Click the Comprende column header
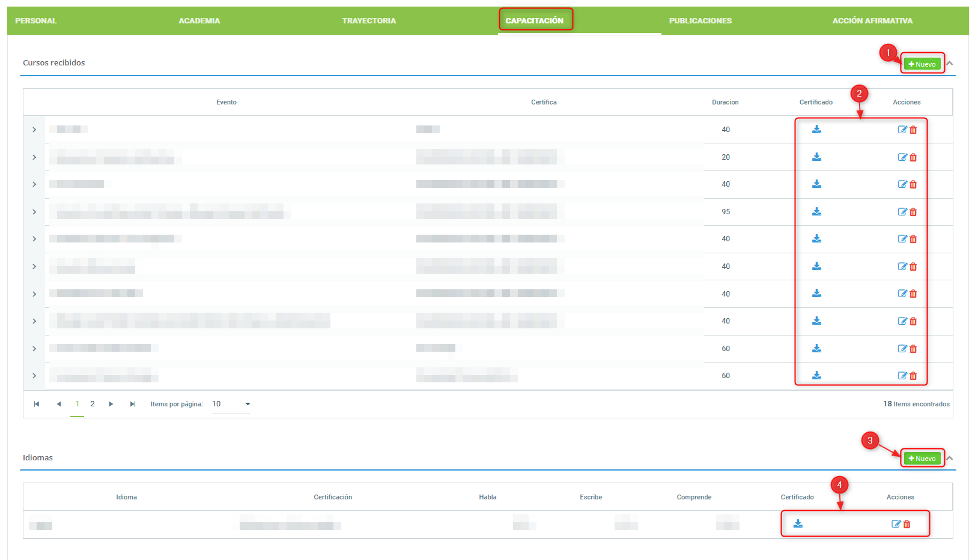This screenshot has width=978, height=560. click(694, 497)
